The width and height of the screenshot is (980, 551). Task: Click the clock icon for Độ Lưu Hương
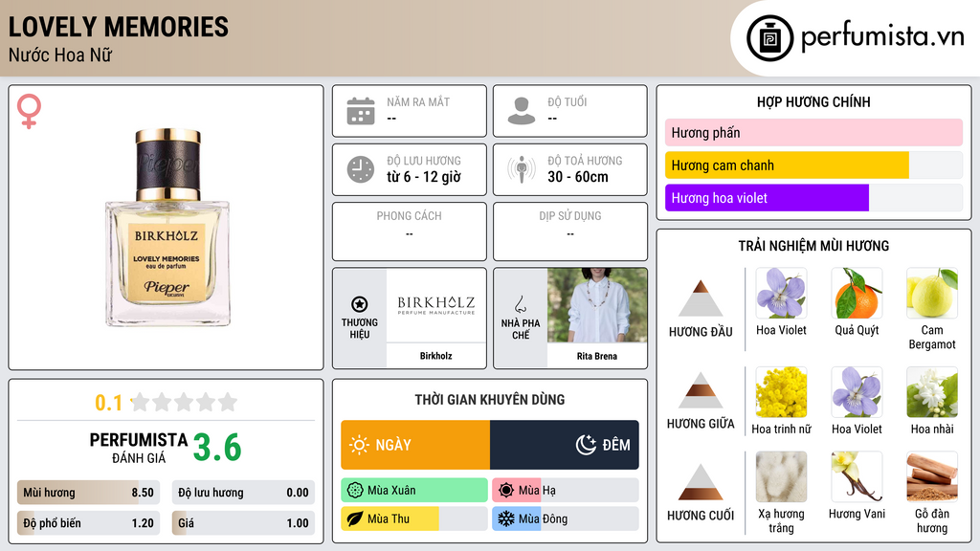coord(361,169)
